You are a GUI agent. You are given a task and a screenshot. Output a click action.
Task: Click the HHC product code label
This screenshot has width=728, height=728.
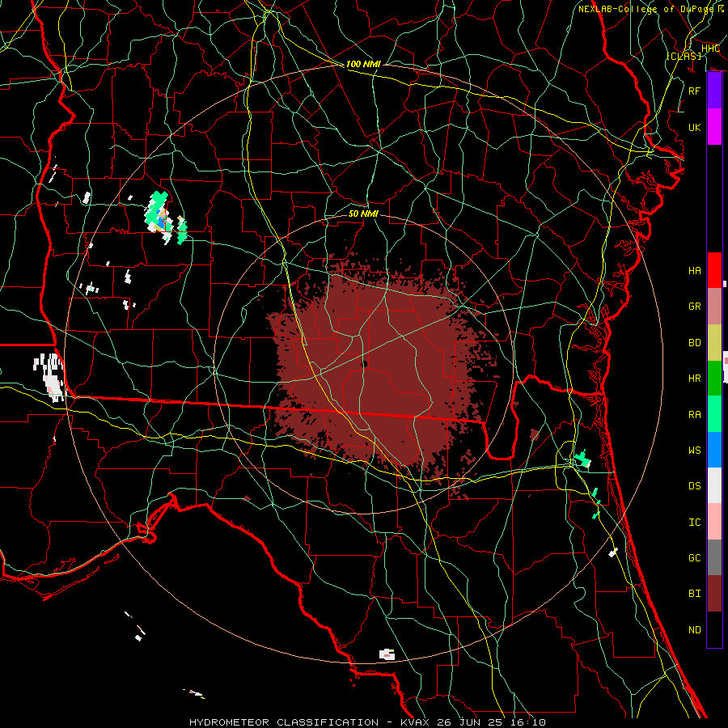coord(710,49)
